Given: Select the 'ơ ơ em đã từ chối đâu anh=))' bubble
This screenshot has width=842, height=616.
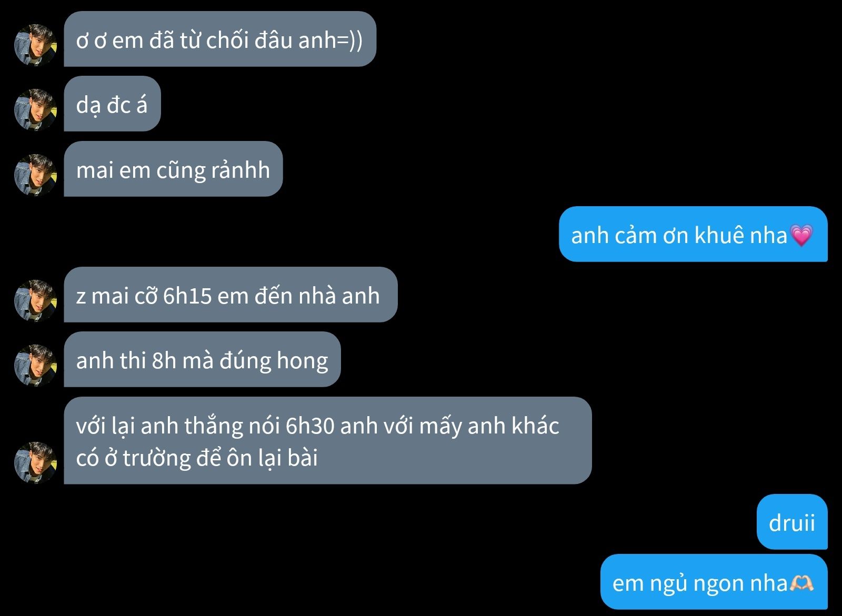Looking at the screenshot, I should pos(220,39).
